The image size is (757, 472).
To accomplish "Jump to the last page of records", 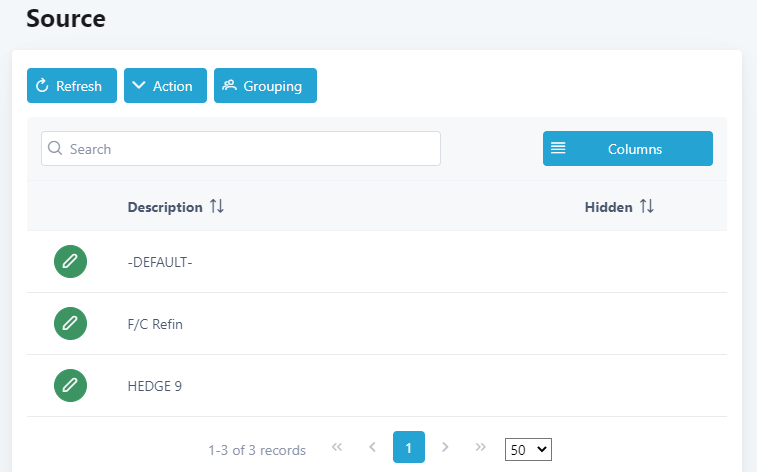I will (481, 448).
